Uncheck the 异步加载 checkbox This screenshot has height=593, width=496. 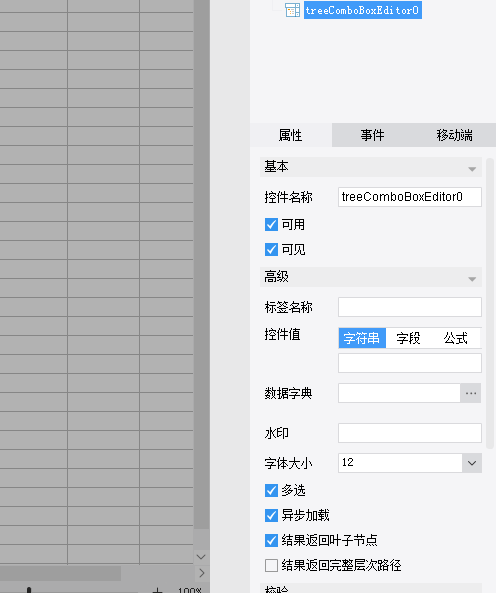tap(271, 515)
